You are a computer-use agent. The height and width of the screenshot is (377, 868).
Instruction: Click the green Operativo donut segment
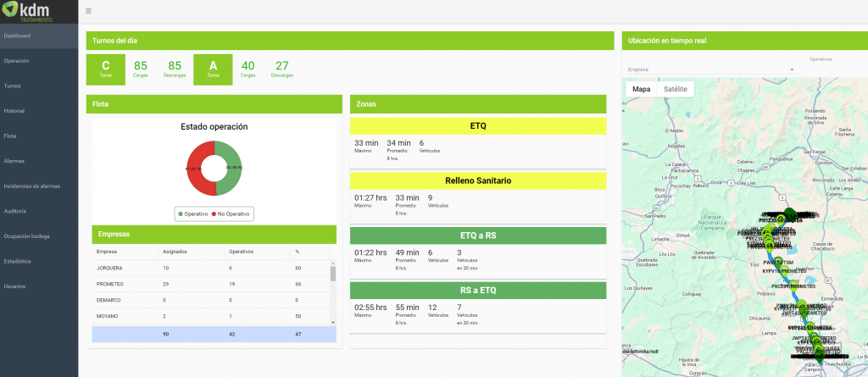[231, 168]
